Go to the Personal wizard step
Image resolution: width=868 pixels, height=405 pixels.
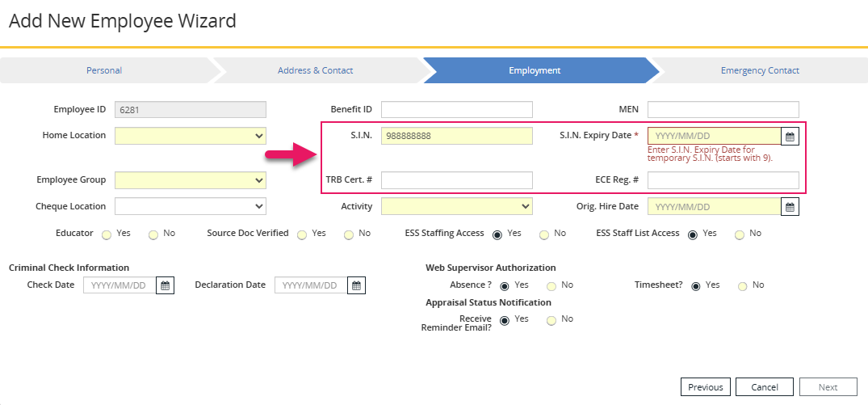(x=104, y=70)
